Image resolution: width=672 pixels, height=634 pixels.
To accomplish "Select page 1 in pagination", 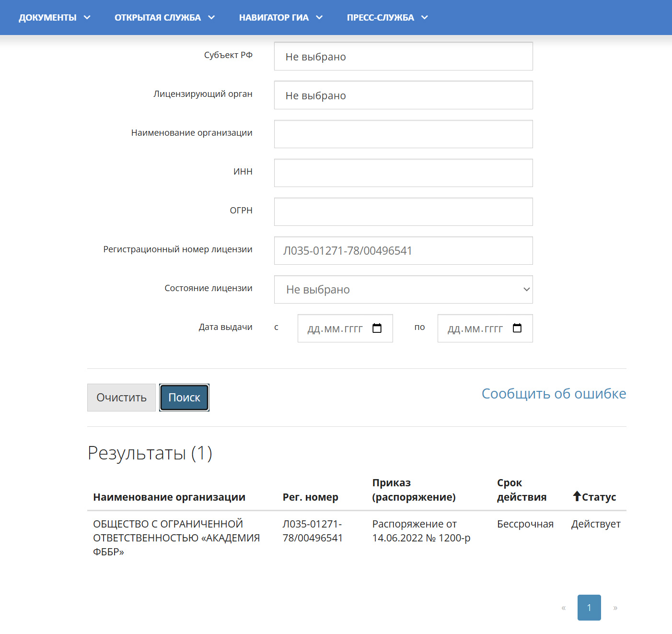I will click(x=589, y=608).
